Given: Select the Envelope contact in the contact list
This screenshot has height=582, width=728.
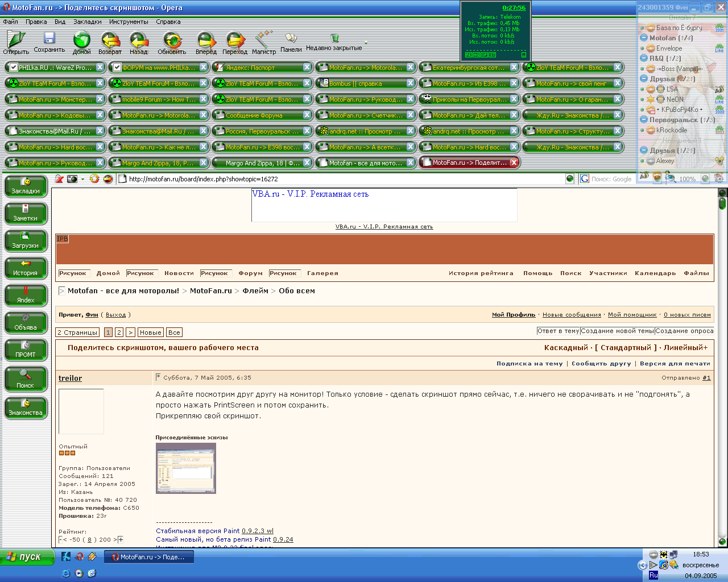Looking at the screenshot, I should coord(669,48).
